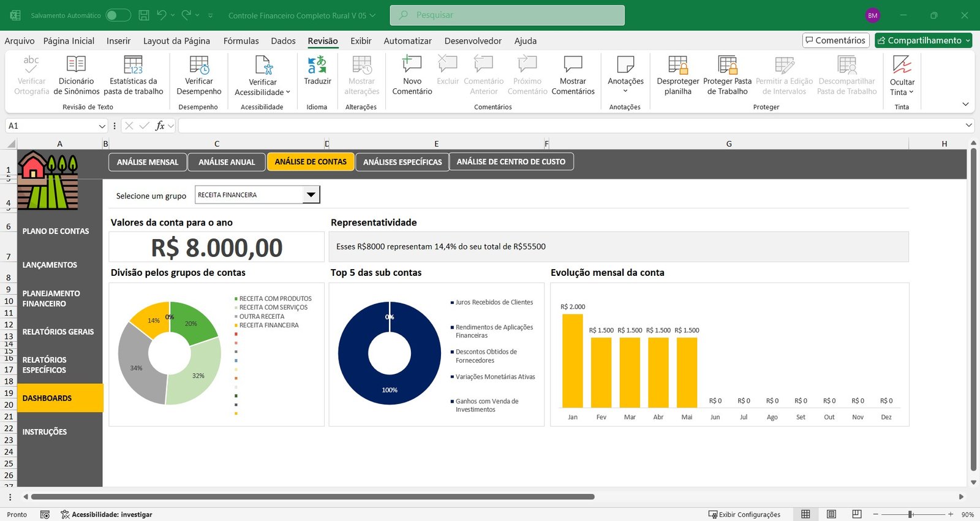Expand the Verificar Acessibilidade dropdown
This screenshot has height=521, width=980.
[288, 93]
